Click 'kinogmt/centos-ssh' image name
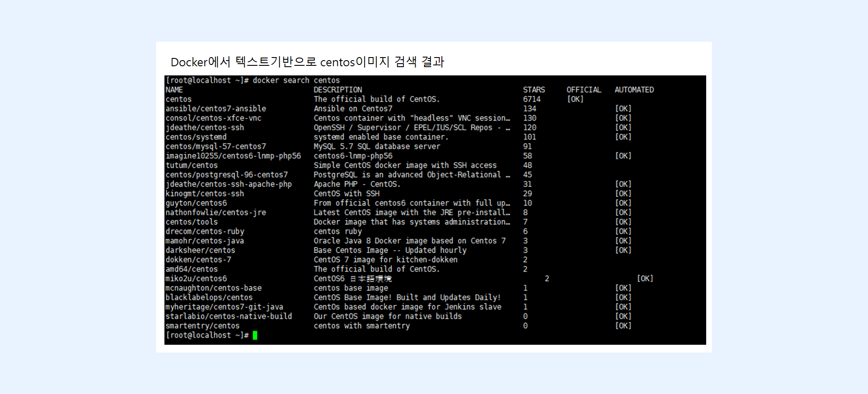Image resolution: width=868 pixels, height=394 pixels. pyautogui.click(x=205, y=194)
